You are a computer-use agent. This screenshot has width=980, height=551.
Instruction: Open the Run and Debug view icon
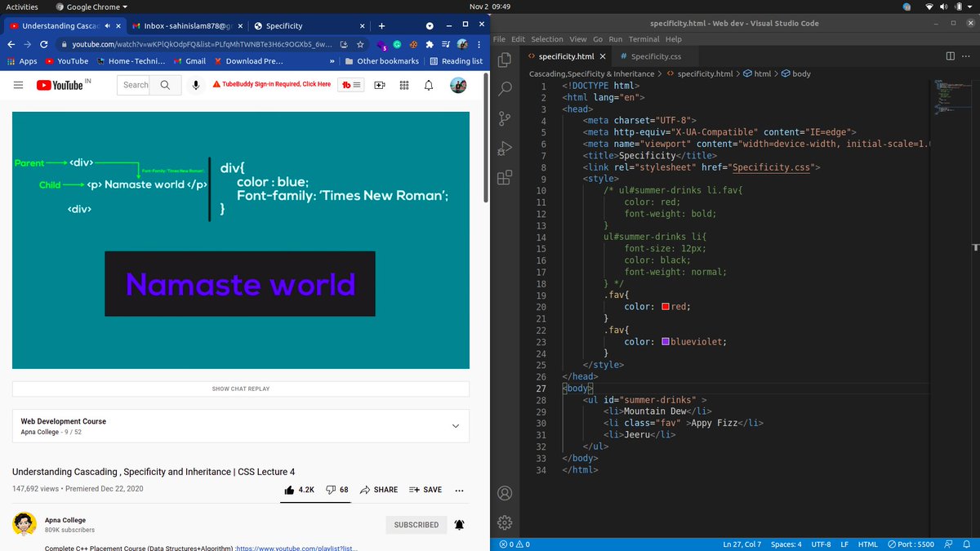505,148
